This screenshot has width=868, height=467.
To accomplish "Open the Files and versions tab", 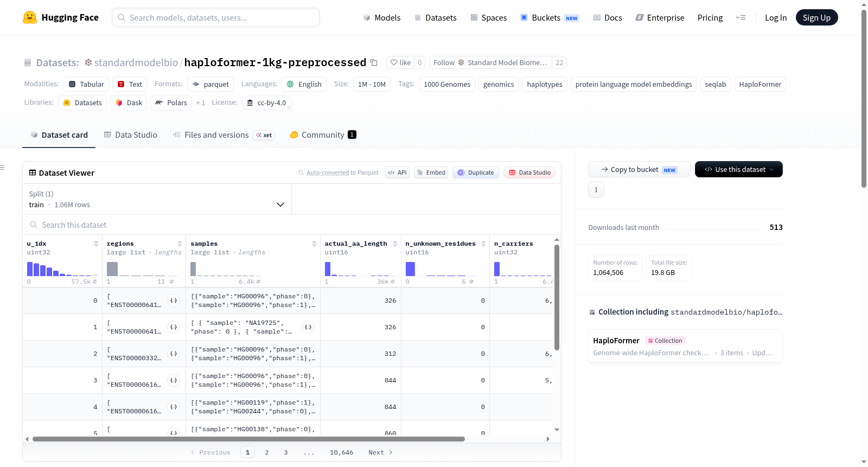I will [x=224, y=135].
